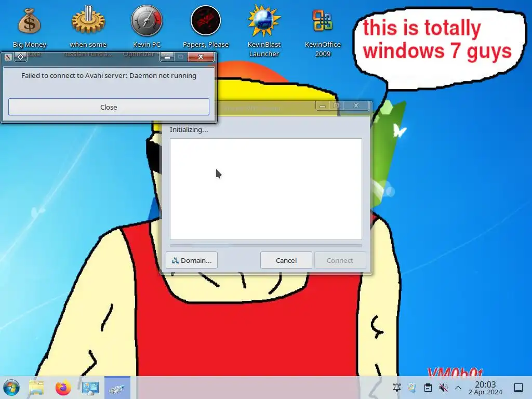The height and width of the screenshot is (399, 532).
Task: Open the clock showing 20:03
Action: (485, 388)
